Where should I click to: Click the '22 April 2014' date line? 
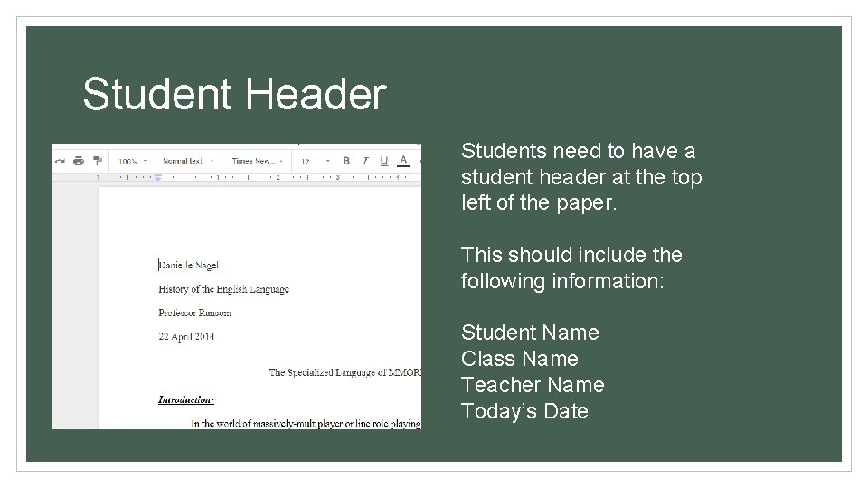click(186, 337)
